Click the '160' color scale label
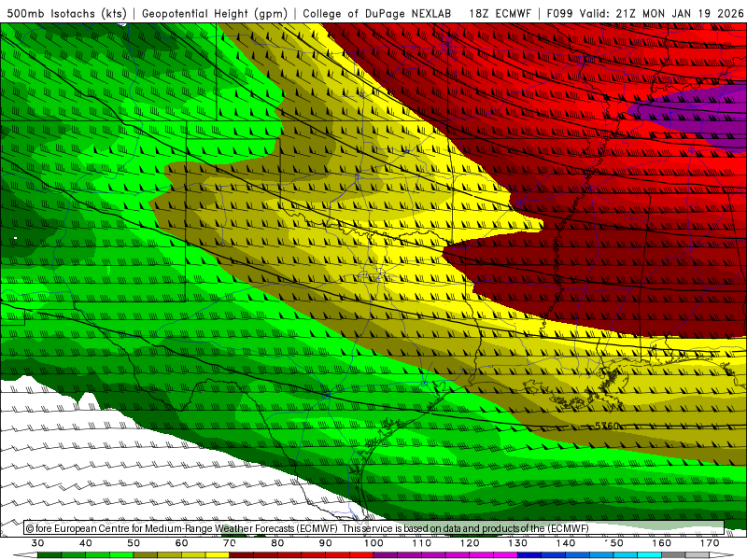747x560 pixels. coord(662,543)
